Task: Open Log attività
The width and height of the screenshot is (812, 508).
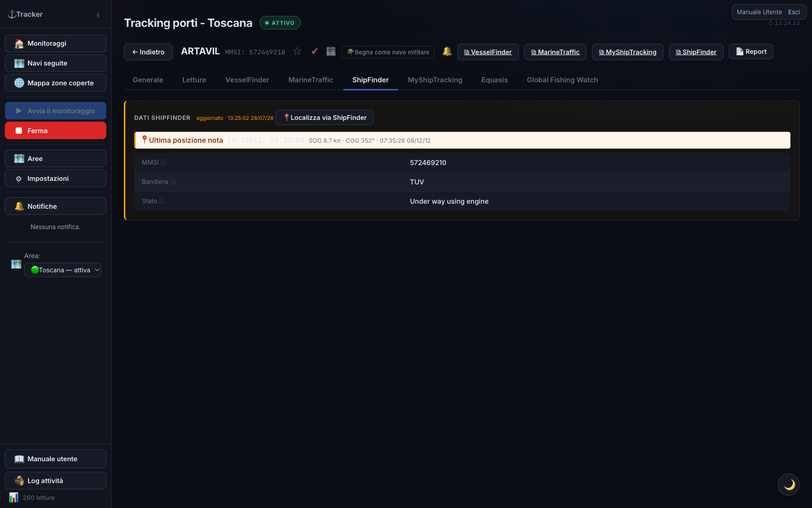Action: coord(55,481)
